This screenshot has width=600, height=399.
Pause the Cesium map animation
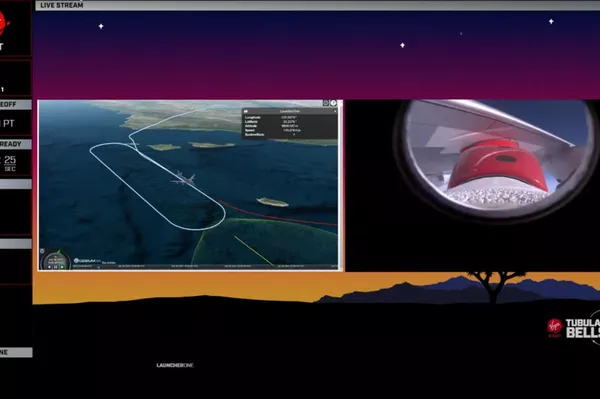pyautogui.click(x=55, y=267)
